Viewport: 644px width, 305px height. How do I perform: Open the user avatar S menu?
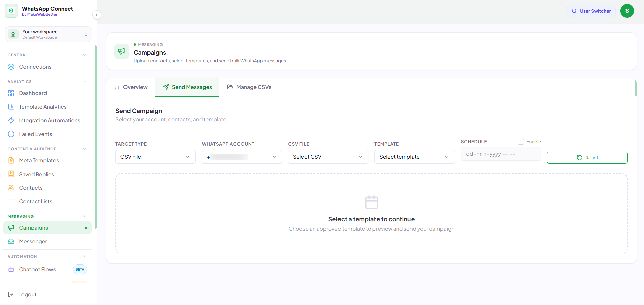(x=627, y=11)
